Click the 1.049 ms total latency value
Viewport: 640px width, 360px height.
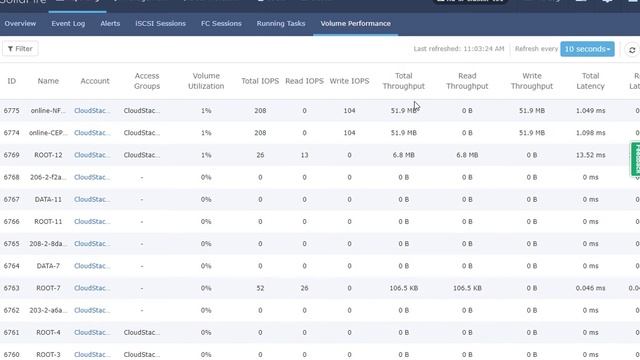[x=590, y=111]
